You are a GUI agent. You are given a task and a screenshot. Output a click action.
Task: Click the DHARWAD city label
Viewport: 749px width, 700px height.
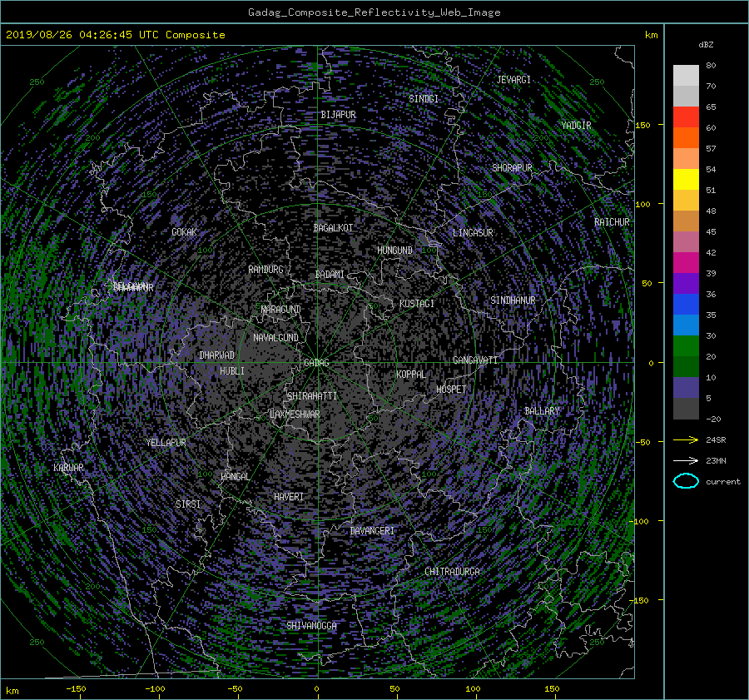217,355
